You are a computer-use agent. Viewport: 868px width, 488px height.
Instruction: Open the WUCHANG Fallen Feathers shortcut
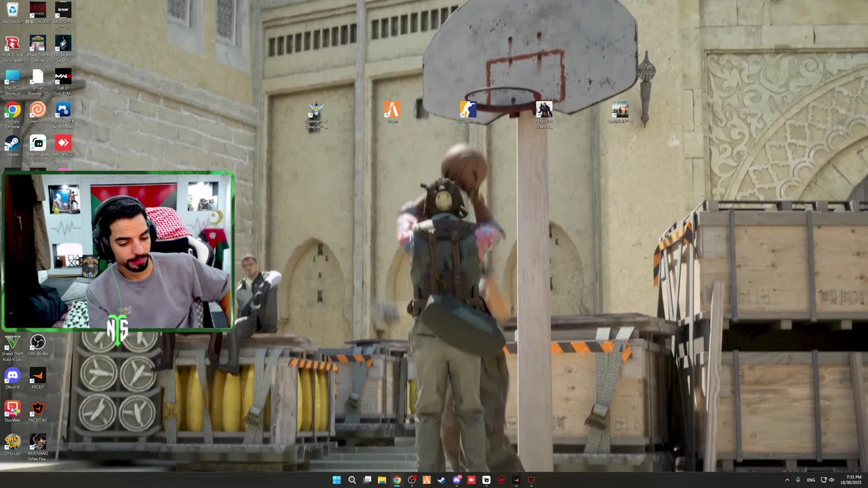tap(37, 447)
